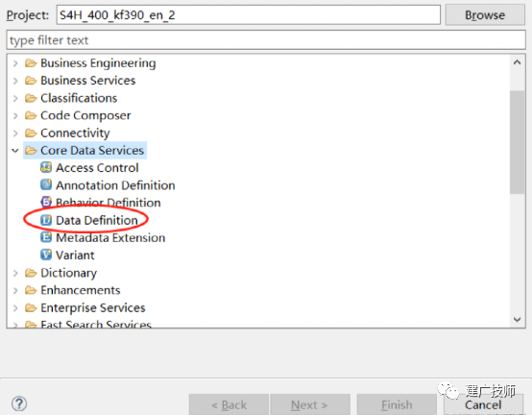The height and width of the screenshot is (415, 532).
Task: Click the tree scrollbar up arrow
Action: coord(517,62)
